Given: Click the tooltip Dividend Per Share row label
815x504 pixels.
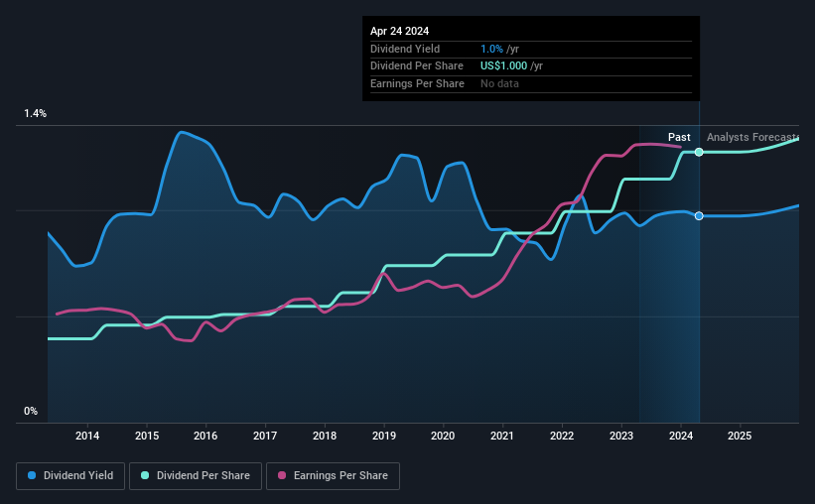Looking at the screenshot, I should [417, 66].
